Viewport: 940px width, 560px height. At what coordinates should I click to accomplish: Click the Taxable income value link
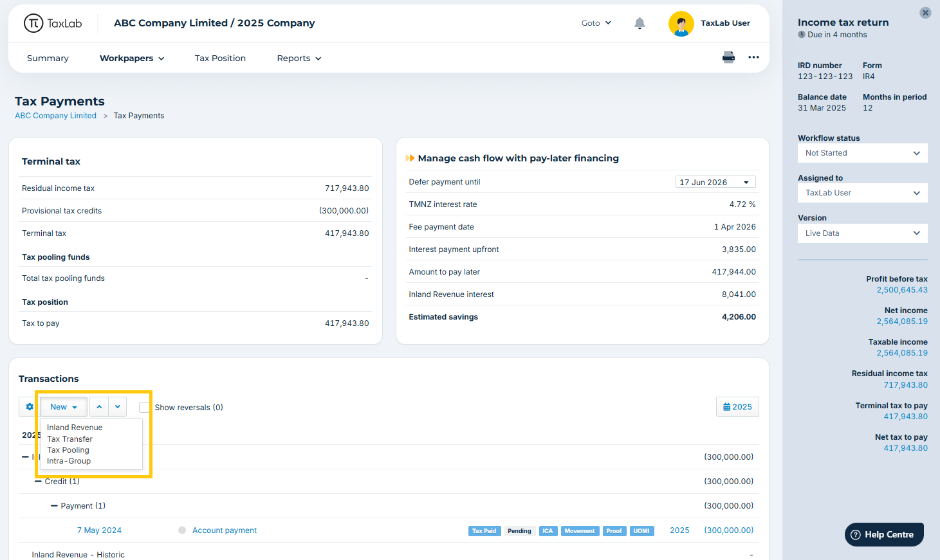(902, 353)
